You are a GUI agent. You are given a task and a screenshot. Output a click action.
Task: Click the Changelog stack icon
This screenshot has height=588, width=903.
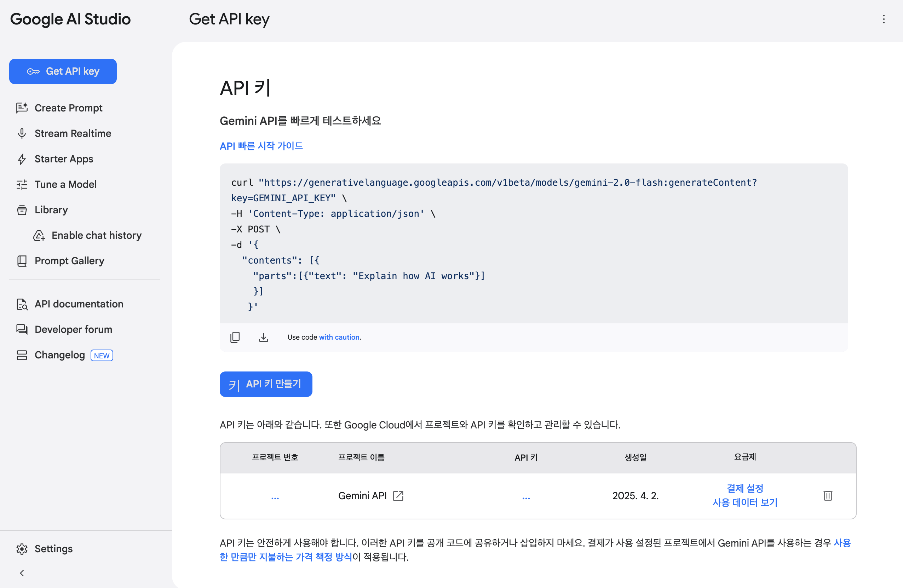click(22, 355)
